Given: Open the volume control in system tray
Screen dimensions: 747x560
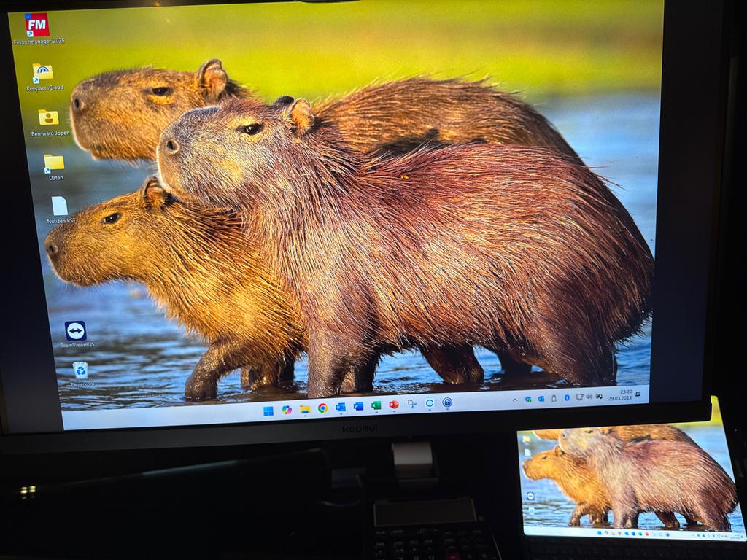Looking at the screenshot, I should point(588,397).
